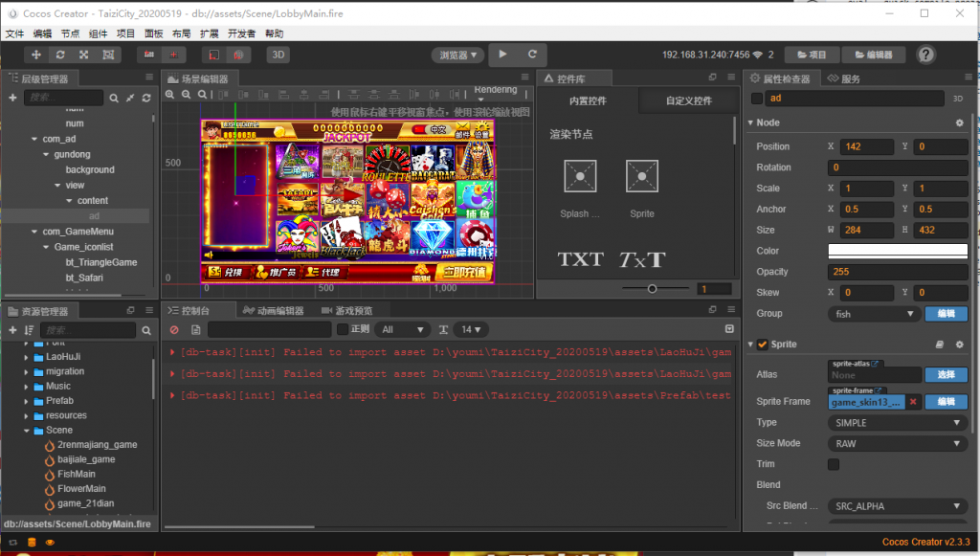Switch to 自定义控件 tab

[689, 100]
